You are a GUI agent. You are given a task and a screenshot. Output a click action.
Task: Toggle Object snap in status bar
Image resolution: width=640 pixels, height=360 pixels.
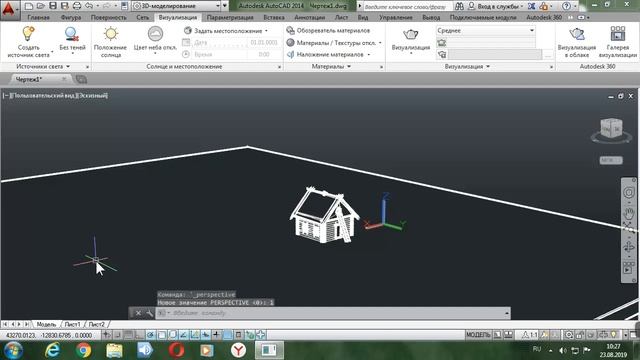tap(162, 335)
